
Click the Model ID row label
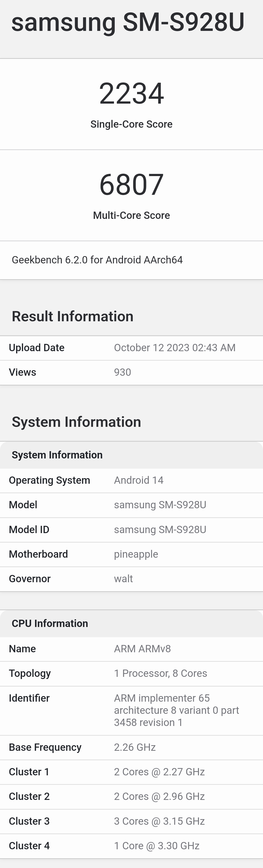tap(29, 529)
